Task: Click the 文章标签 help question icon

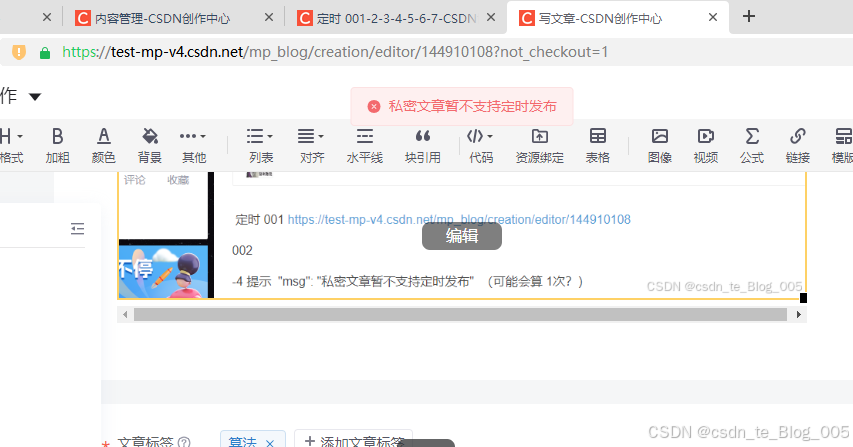Action: tap(184, 442)
